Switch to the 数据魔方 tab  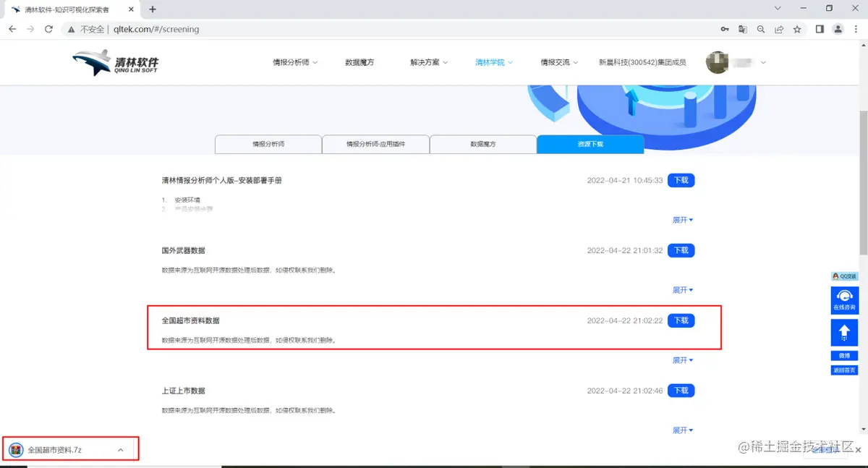click(483, 144)
